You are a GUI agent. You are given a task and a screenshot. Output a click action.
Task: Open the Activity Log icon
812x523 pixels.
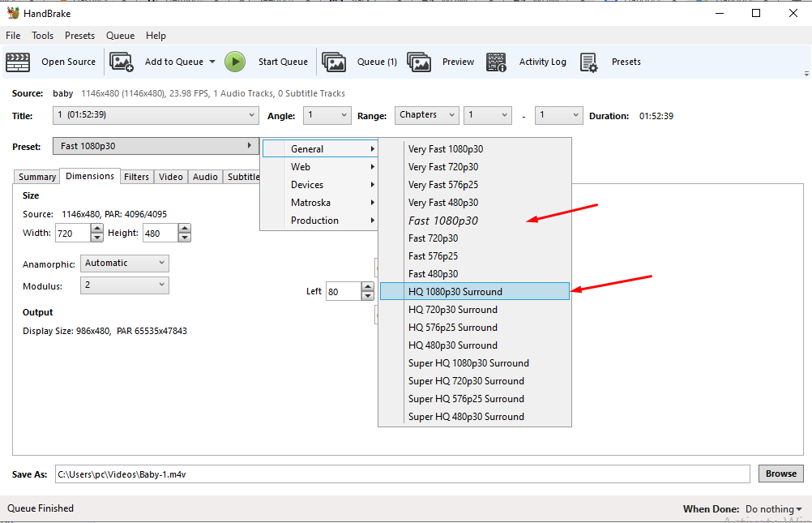[x=497, y=62]
